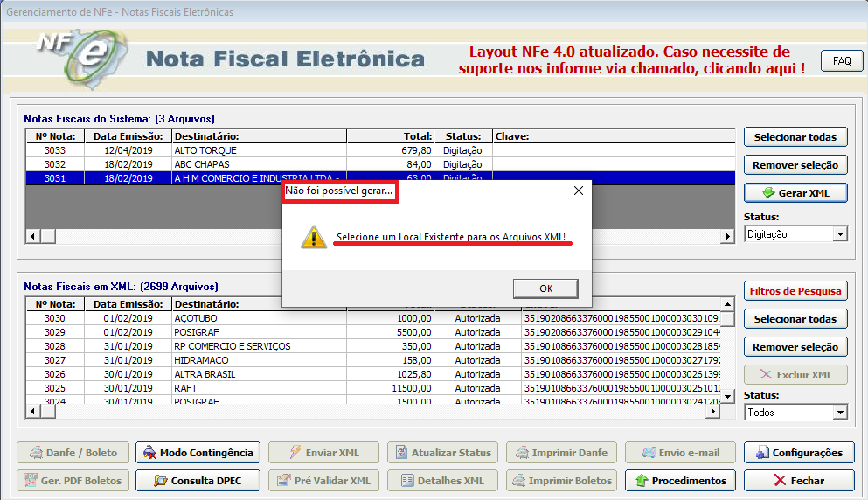Open Filtros de Pesquisa
The image size is (868, 500).
pyautogui.click(x=795, y=291)
